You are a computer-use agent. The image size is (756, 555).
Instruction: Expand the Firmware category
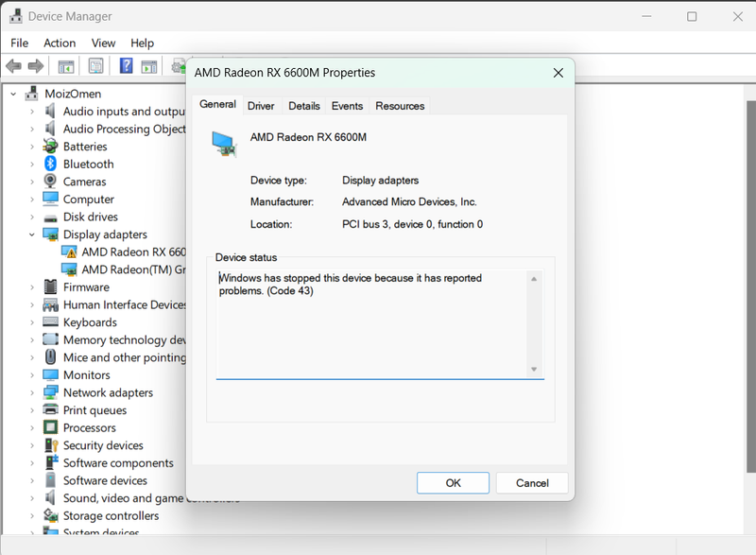(x=32, y=287)
